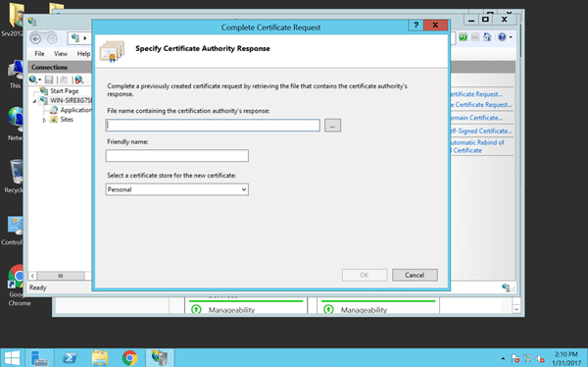Select Start Page in Connections tree
588x367 pixels.
click(64, 91)
